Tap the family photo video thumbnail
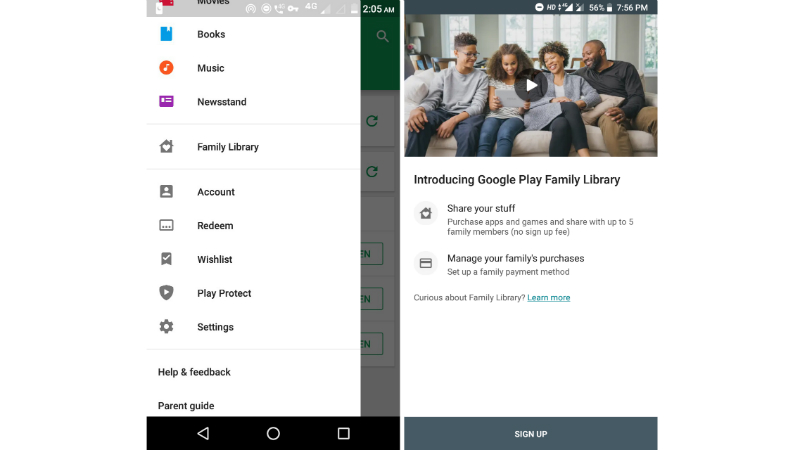The height and width of the screenshot is (450, 800). tap(531, 85)
